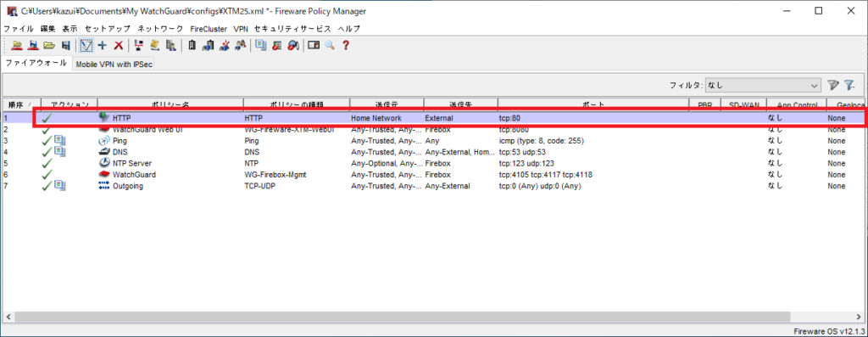The height and width of the screenshot is (337, 868).
Task: Click the mobile VPN users toolbar icon
Action: [x=240, y=46]
